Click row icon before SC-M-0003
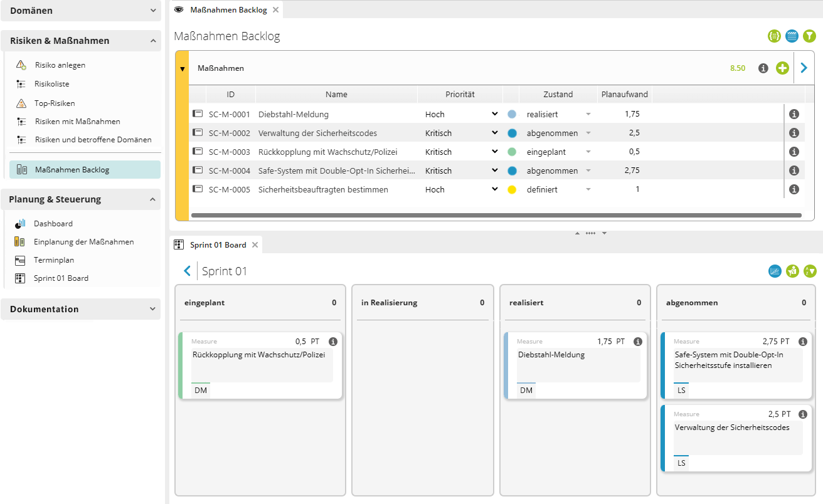This screenshot has height=504, width=823. click(x=198, y=152)
